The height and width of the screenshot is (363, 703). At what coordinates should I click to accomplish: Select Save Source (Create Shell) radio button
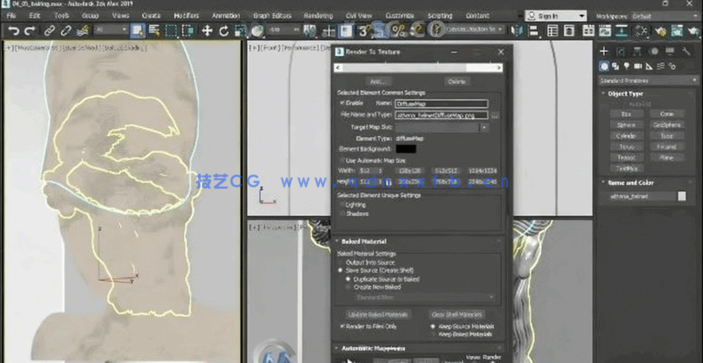(340, 271)
